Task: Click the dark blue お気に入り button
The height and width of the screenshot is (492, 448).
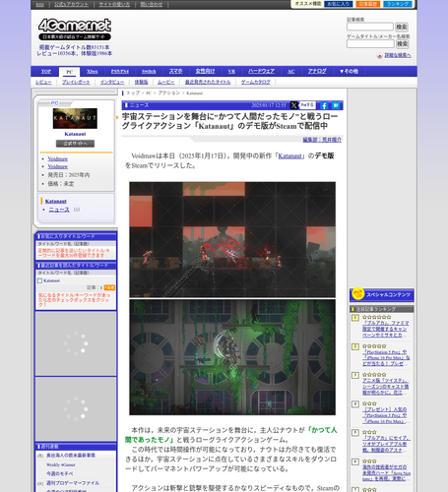Action: 339,4
